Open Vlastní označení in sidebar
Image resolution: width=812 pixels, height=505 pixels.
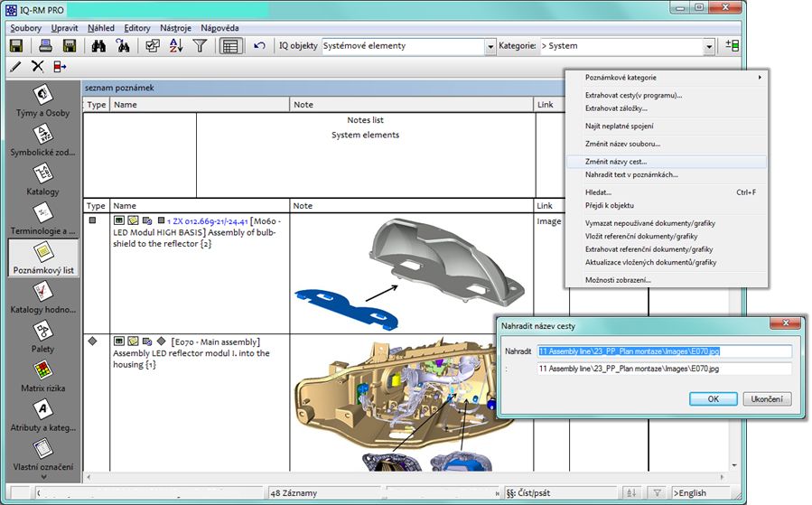click(42, 455)
